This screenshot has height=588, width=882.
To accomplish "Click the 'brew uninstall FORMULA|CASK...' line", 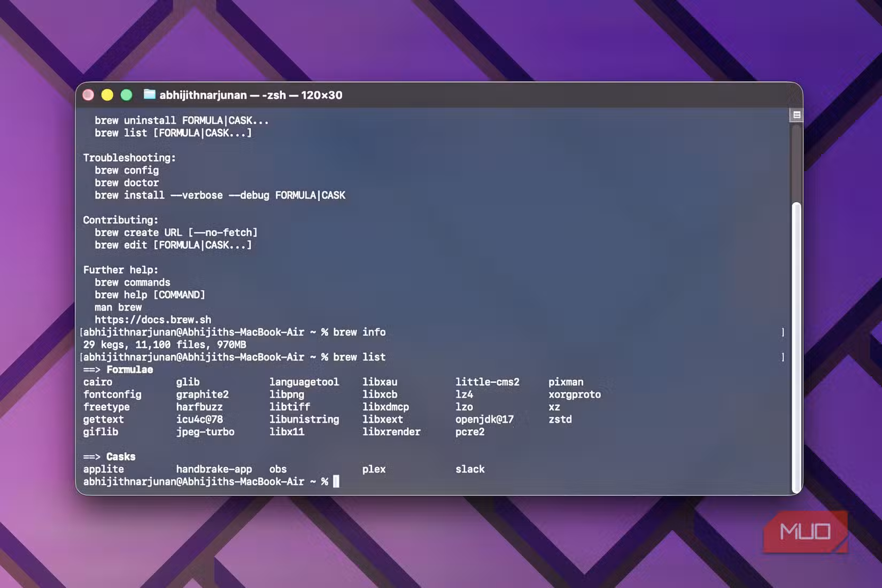I will coord(182,120).
